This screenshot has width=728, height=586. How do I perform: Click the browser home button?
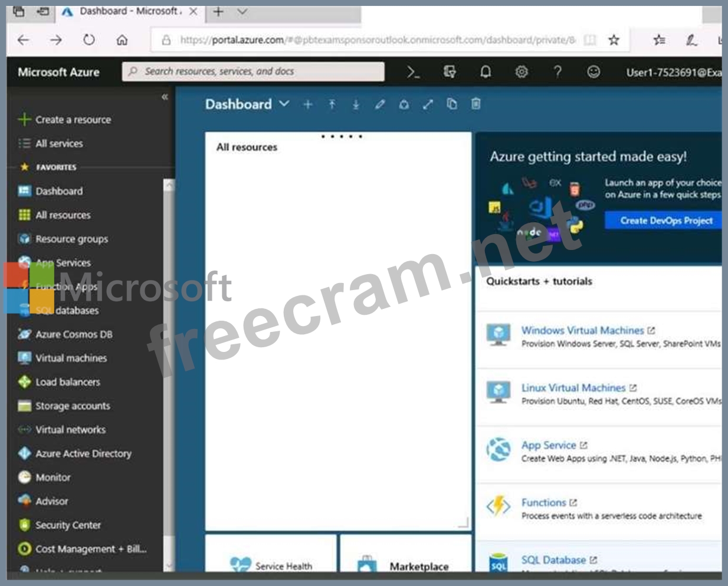(122, 40)
